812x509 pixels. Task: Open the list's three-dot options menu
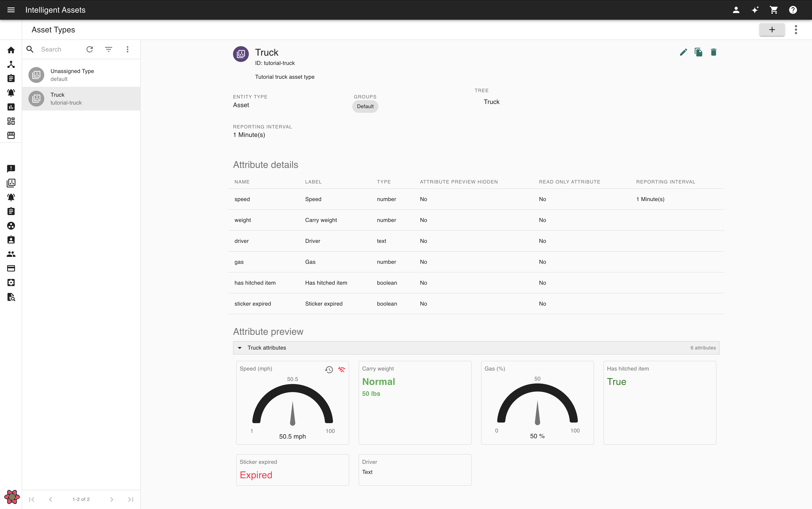pos(127,50)
